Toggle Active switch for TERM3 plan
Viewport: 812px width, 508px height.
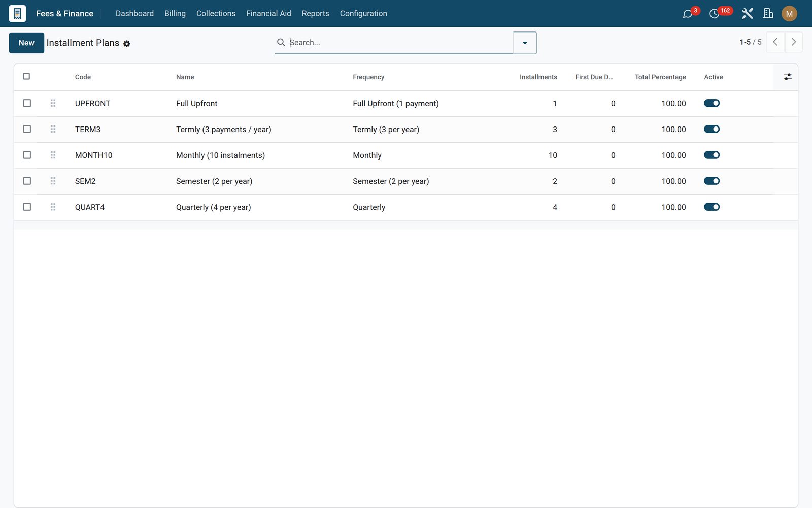click(712, 129)
